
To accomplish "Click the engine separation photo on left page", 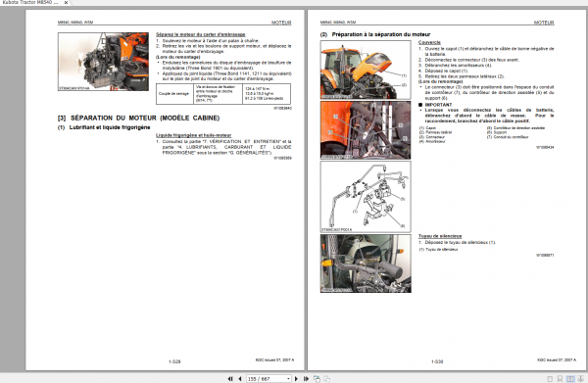I will coord(103,62).
